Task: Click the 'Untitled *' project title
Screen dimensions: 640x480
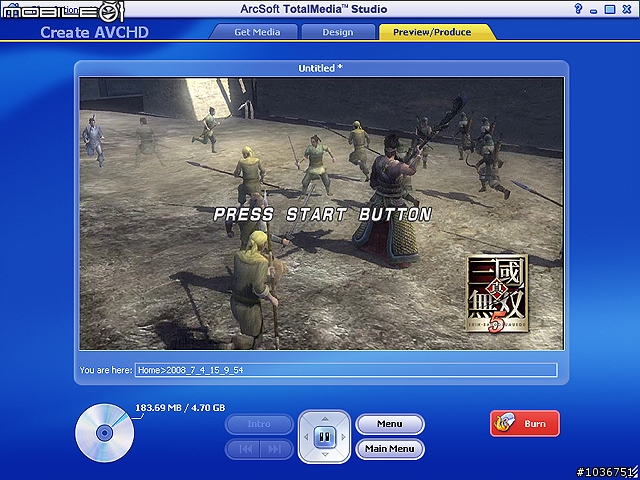Action: tap(320, 68)
